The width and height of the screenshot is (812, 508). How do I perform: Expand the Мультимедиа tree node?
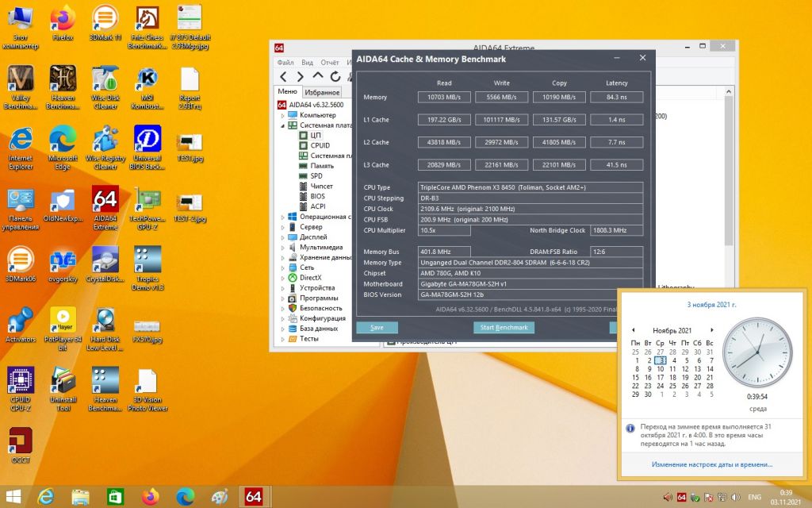point(283,248)
